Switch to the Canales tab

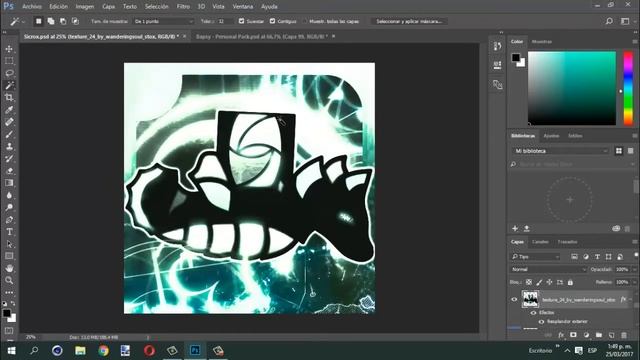point(540,242)
